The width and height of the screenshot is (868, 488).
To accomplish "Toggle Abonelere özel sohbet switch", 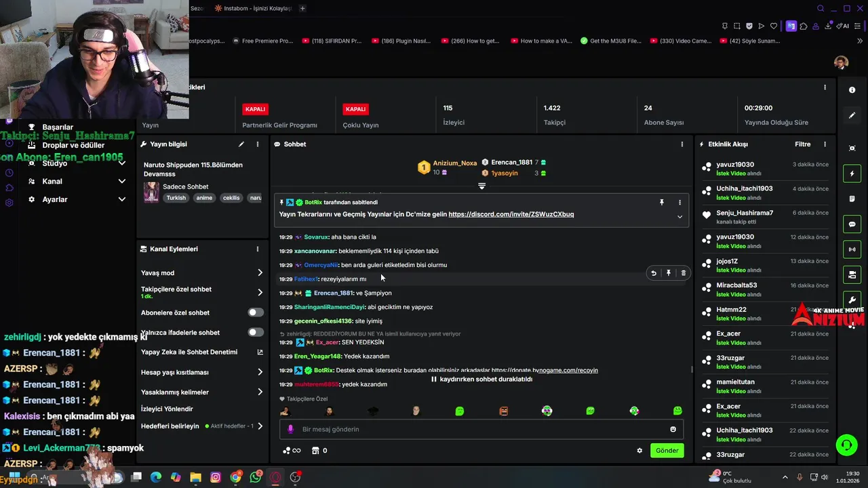I will click(x=256, y=312).
